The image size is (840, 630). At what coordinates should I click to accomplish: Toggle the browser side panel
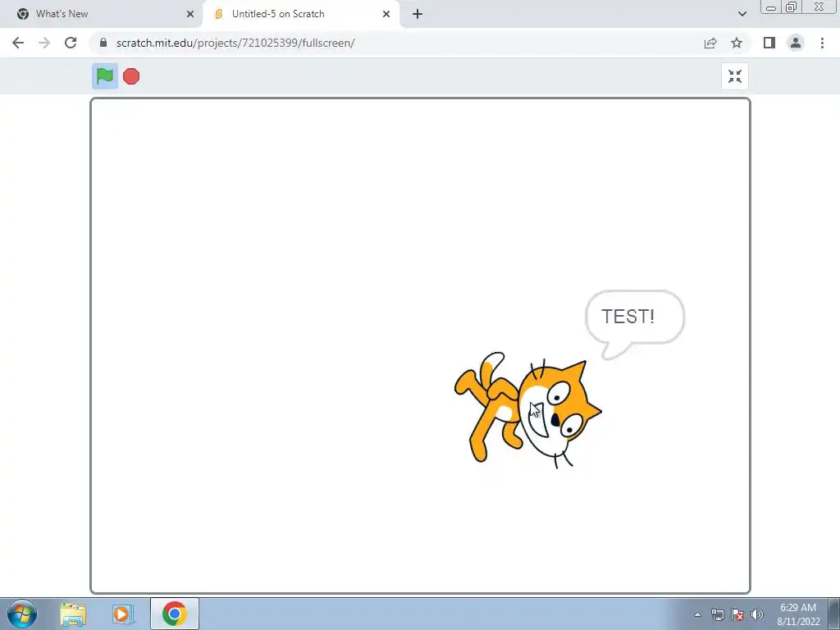point(769,43)
